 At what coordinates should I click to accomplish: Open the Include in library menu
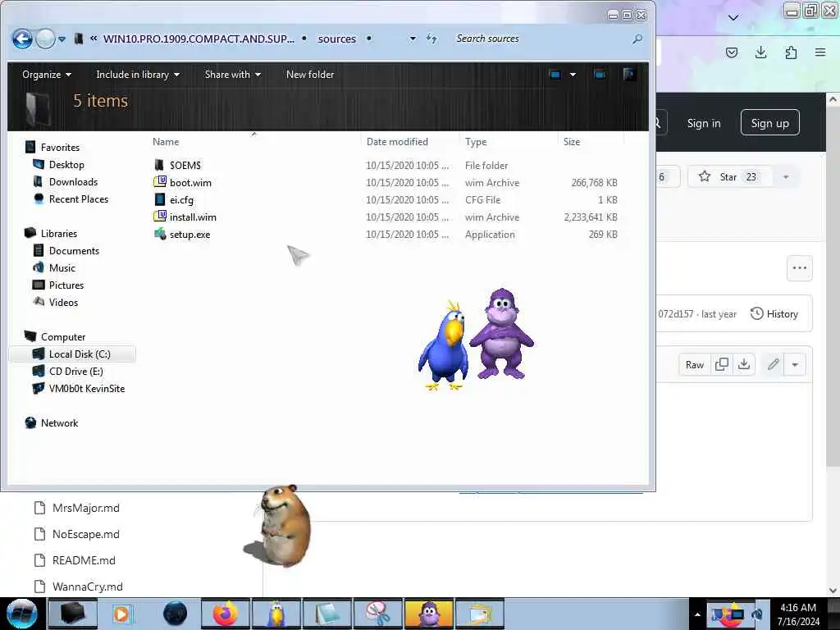tap(138, 75)
